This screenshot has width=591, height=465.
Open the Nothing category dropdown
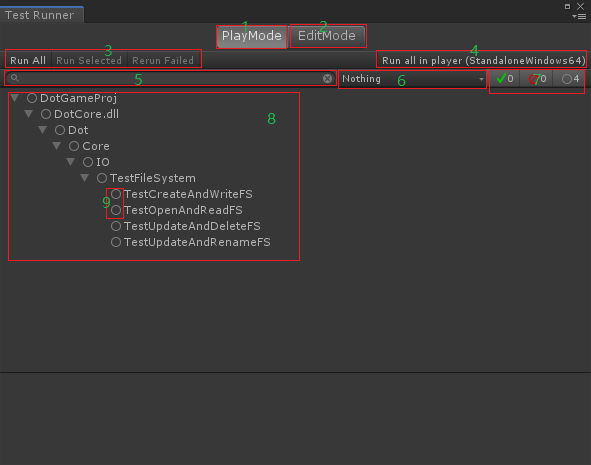[412, 79]
